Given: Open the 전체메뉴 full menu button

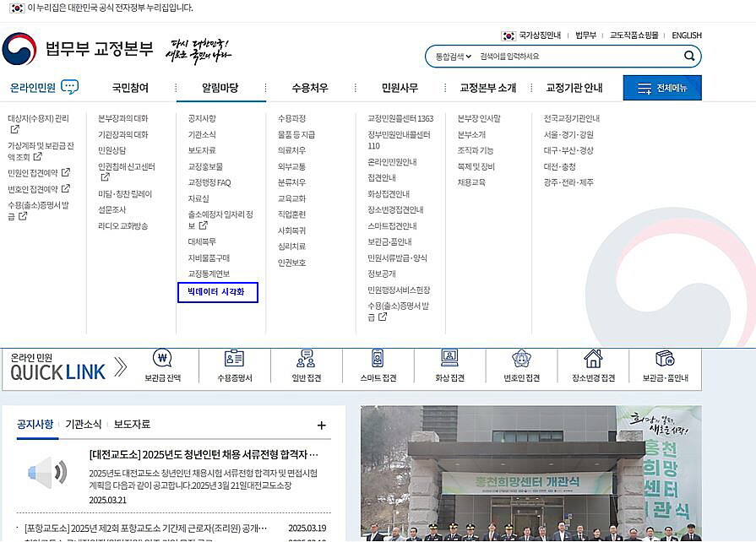Looking at the screenshot, I should coord(661,88).
